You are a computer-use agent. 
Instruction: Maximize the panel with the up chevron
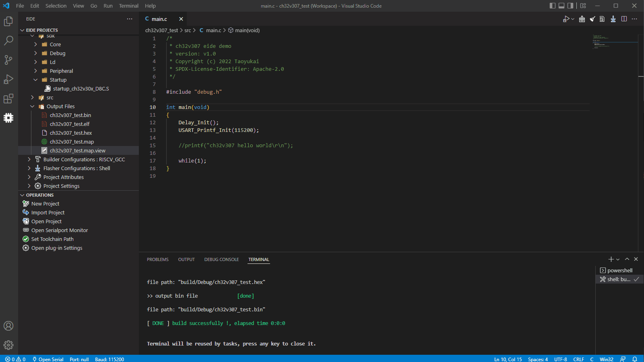627,259
